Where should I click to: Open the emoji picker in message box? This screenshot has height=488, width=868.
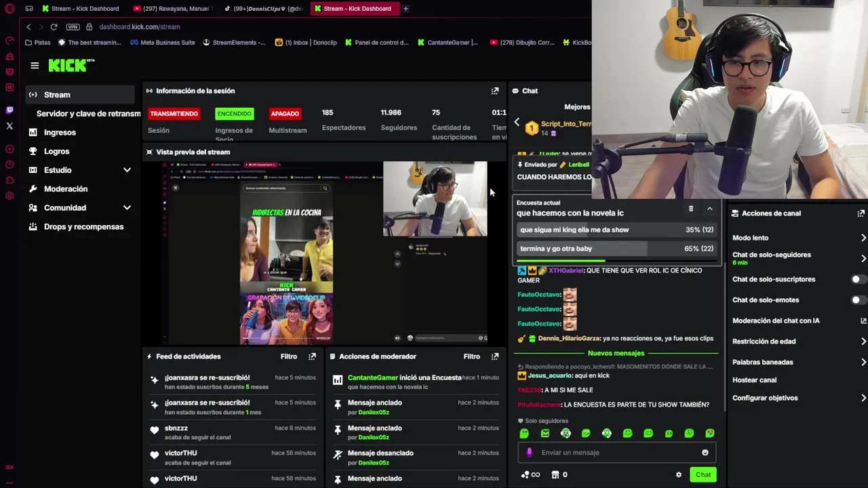pos(705,453)
